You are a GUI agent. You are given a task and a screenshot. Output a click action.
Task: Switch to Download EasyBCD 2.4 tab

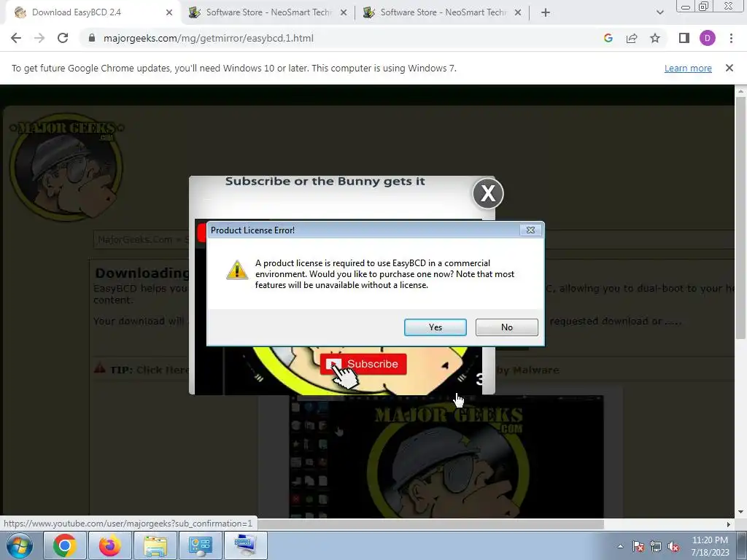tap(93, 12)
